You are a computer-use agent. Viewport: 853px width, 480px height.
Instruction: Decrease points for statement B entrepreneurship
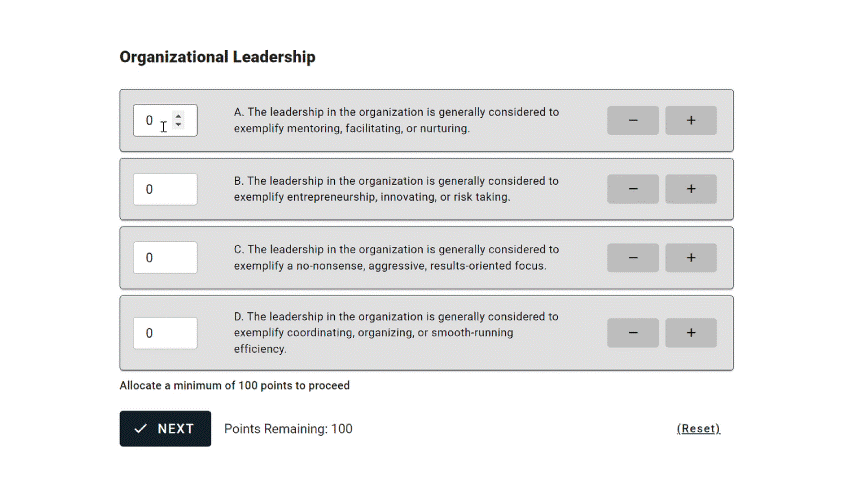tap(633, 189)
